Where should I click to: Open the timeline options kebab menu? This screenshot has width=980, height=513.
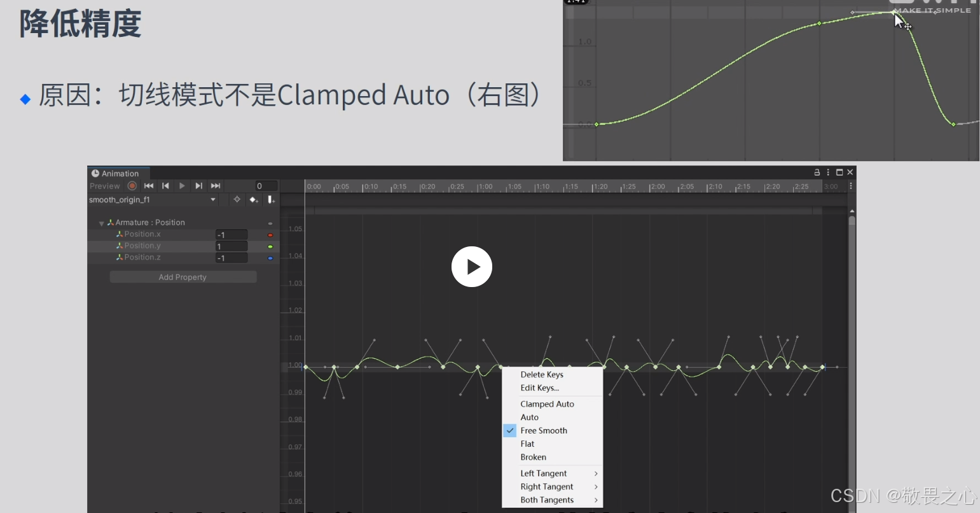pyautogui.click(x=851, y=186)
